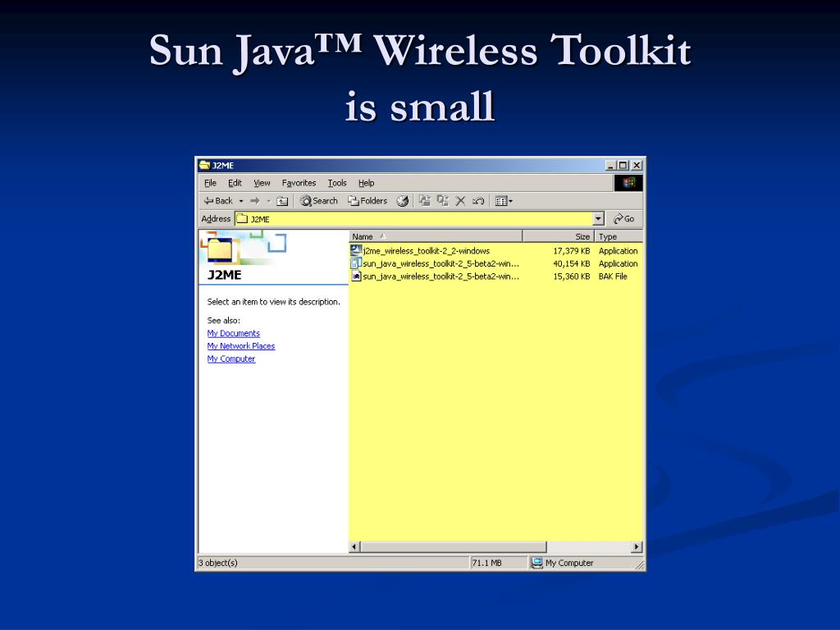
Task: Go back using the Back arrow button
Action: click(218, 201)
